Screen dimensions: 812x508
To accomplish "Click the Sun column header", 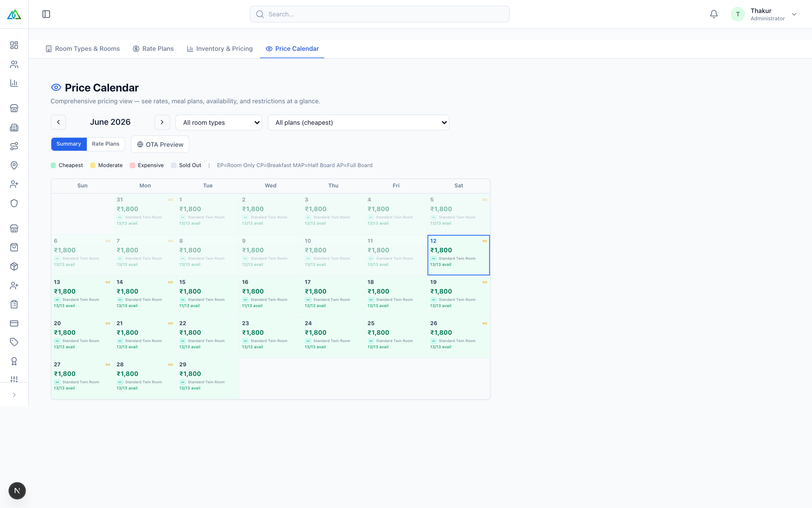I will 82,185.
